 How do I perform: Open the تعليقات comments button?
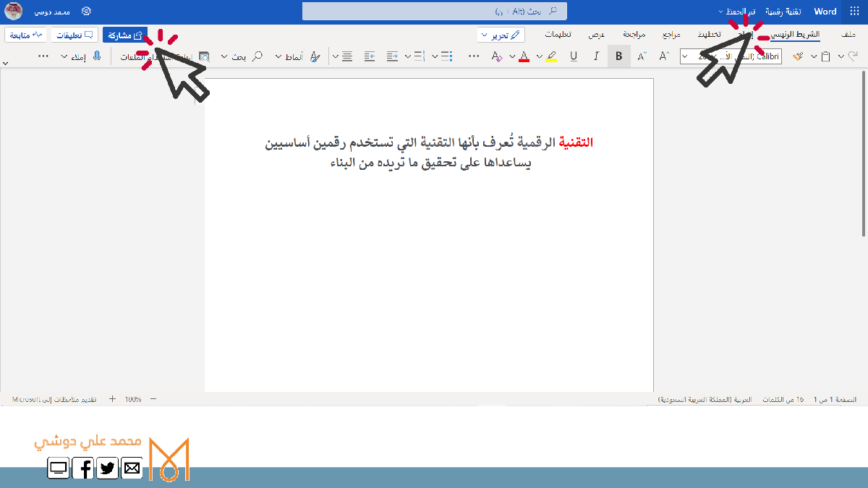point(75,35)
